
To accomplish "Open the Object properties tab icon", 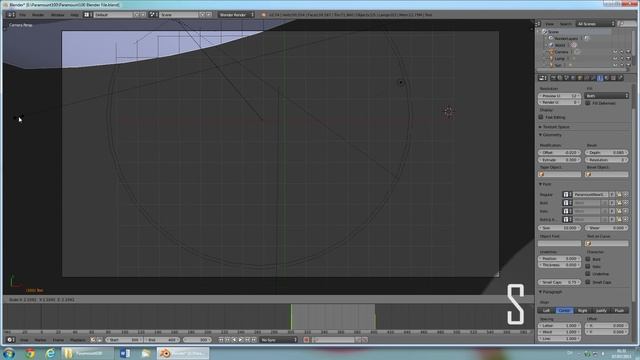I will (579, 78).
